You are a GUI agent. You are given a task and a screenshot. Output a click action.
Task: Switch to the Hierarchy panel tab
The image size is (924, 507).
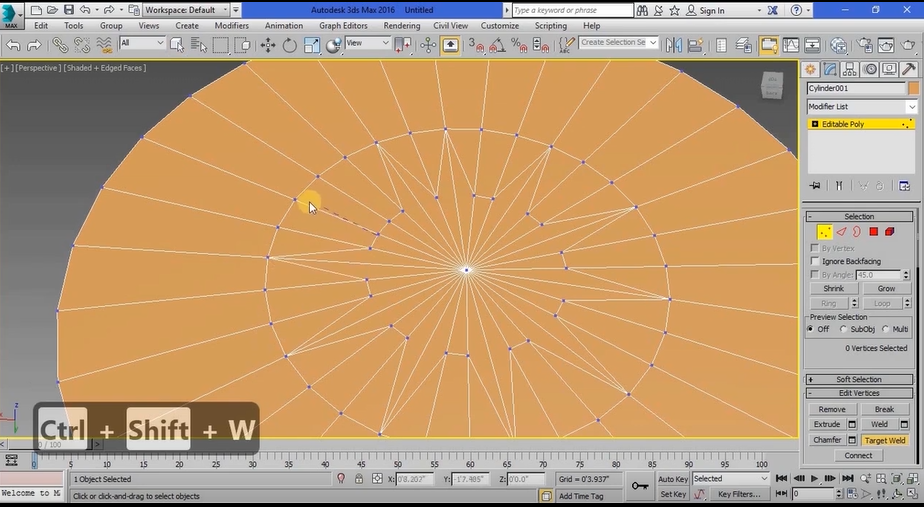pyautogui.click(x=850, y=70)
